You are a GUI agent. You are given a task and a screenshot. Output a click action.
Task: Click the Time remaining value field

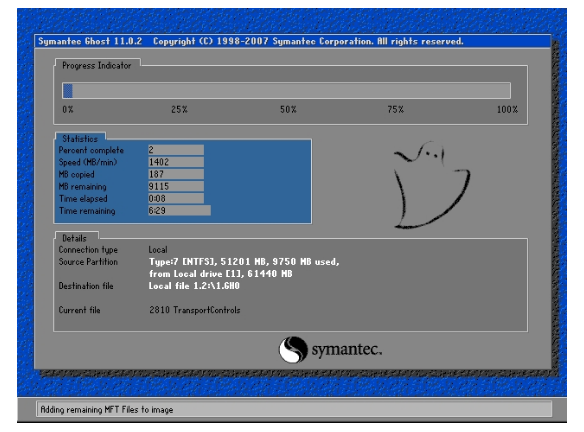pos(179,210)
